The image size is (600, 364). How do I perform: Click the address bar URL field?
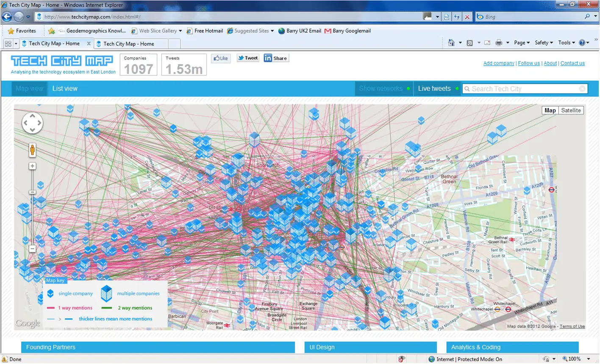(x=229, y=17)
